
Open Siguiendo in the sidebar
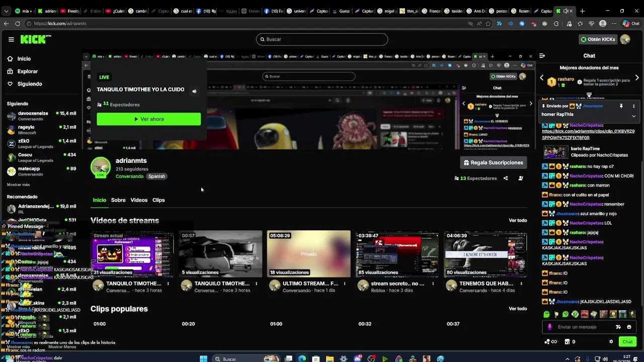(29, 84)
